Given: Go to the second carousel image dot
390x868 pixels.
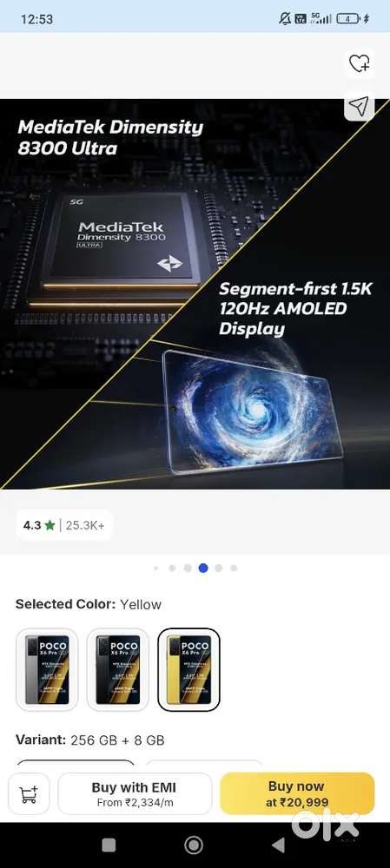Looking at the screenshot, I should coord(172,568).
